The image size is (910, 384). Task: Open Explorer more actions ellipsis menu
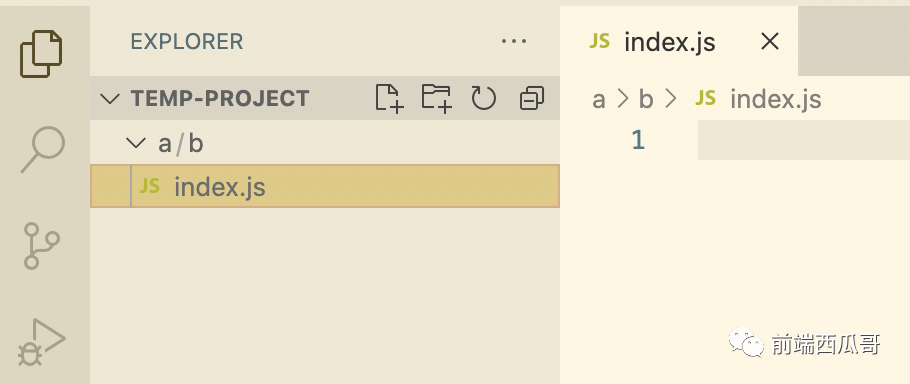point(514,41)
